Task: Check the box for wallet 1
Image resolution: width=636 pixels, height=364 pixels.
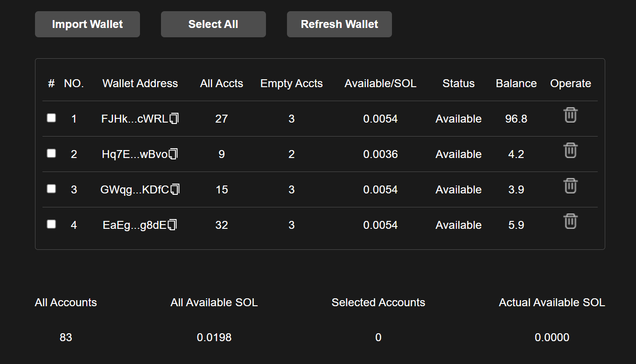Action: point(51,118)
